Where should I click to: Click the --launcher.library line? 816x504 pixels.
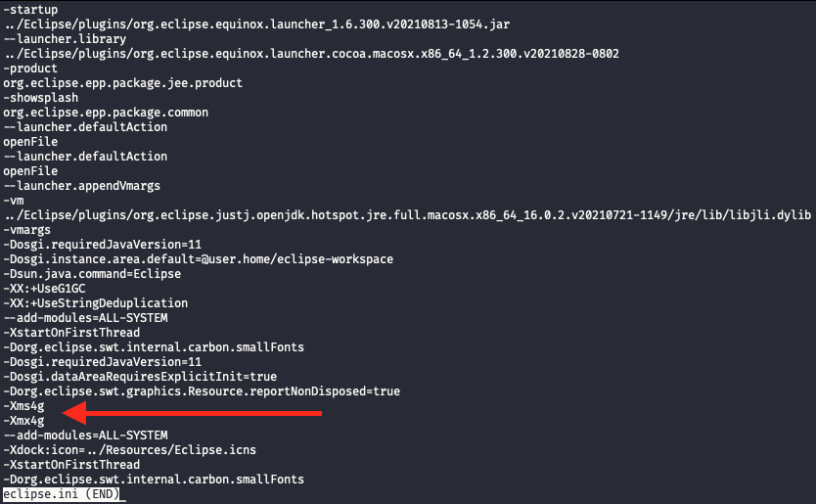coord(65,39)
